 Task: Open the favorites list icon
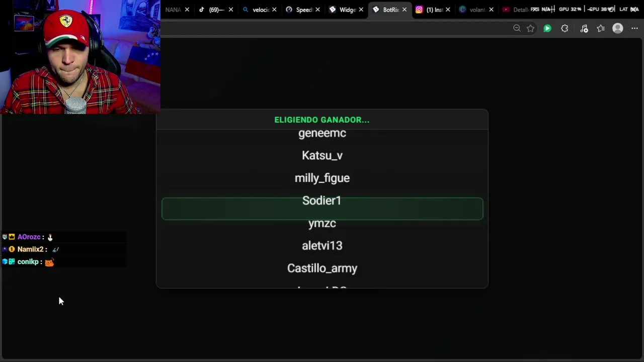point(601,29)
